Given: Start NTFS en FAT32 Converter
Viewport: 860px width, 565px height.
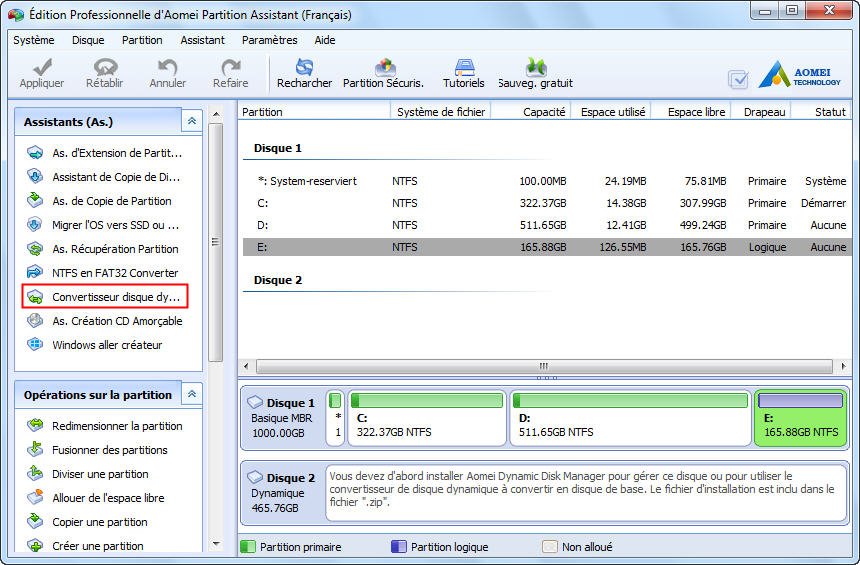Looking at the screenshot, I should (114, 273).
